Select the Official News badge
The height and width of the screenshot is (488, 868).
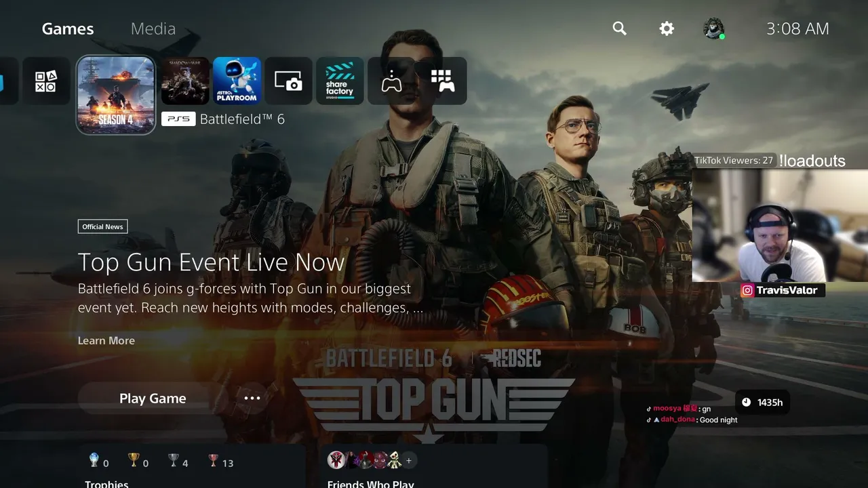click(103, 226)
